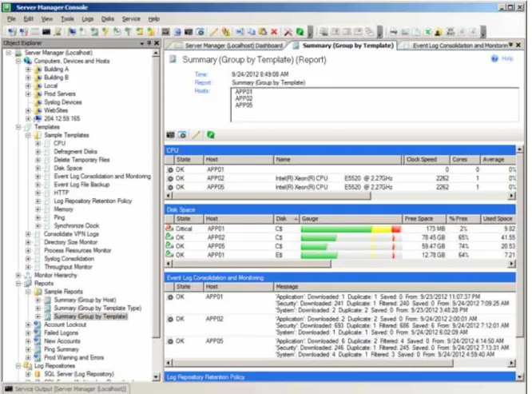Close the Object Explorer panel
532x394 pixels.
157,43
